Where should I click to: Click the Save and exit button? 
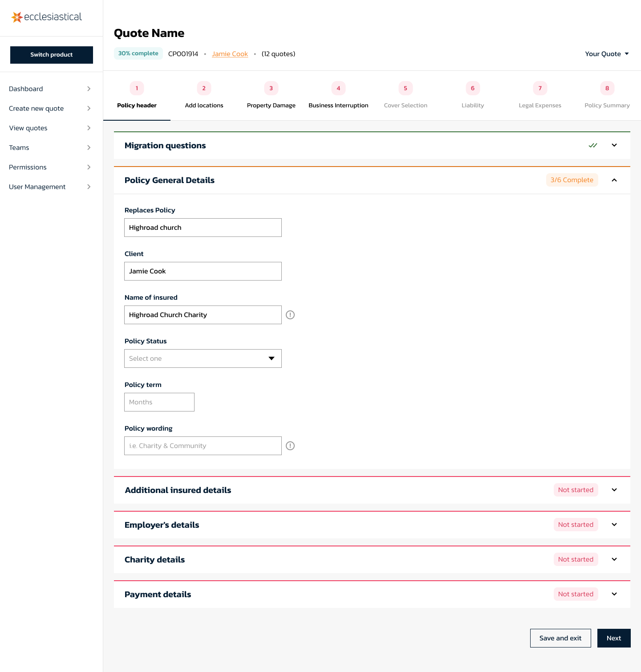pyautogui.click(x=560, y=638)
